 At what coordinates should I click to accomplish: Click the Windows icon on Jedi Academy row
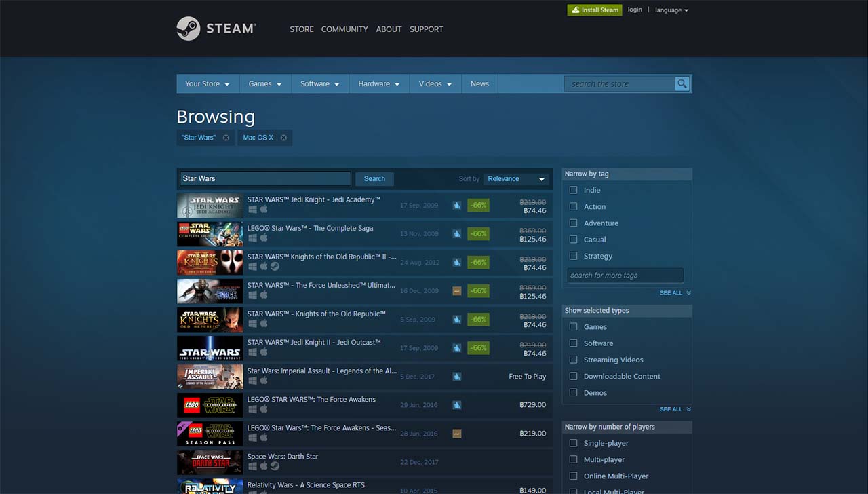click(253, 208)
